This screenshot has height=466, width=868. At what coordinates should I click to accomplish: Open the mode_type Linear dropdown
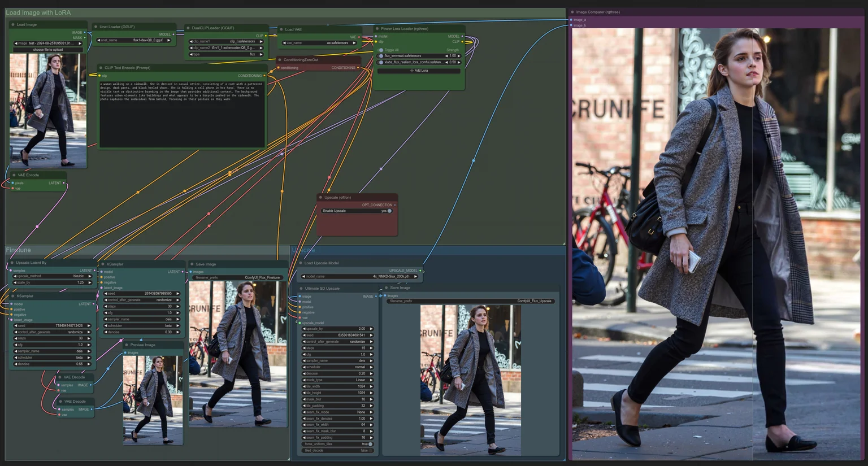tap(337, 380)
